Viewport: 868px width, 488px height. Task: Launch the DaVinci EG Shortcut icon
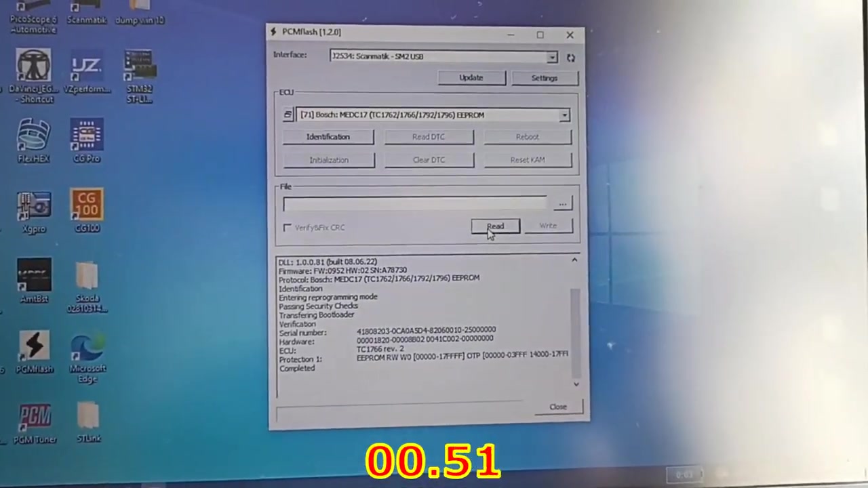(33, 77)
